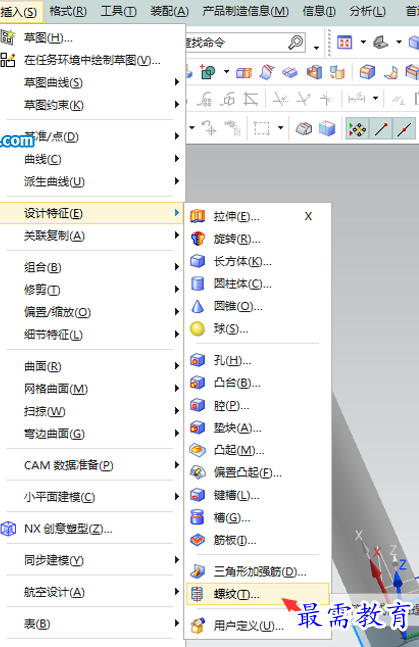Viewport: 419px width, 647px height.
Task: Click the 垫块(A) pad icon
Action: (197, 427)
